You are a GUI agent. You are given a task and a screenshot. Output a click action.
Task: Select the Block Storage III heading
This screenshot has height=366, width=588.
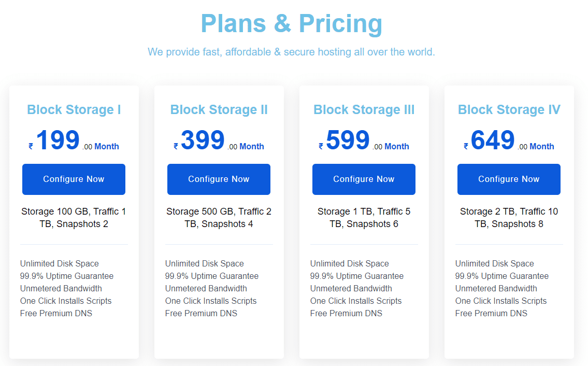[x=364, y=109]
